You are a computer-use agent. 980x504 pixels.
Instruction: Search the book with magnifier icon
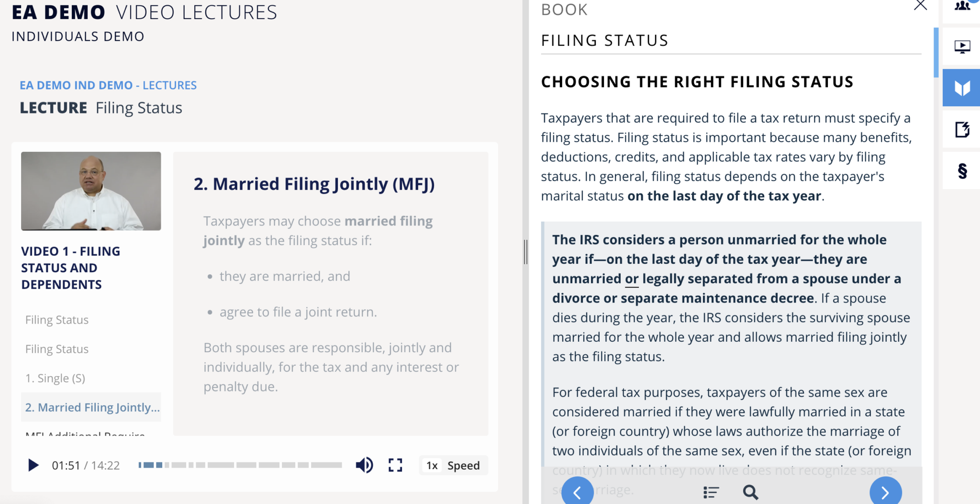point(750,492)
